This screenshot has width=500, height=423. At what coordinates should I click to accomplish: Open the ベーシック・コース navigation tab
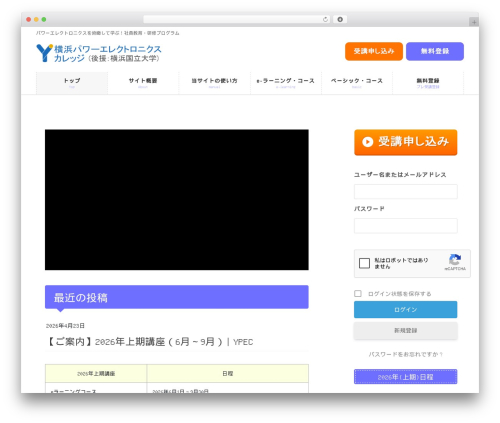click(357, 83)
